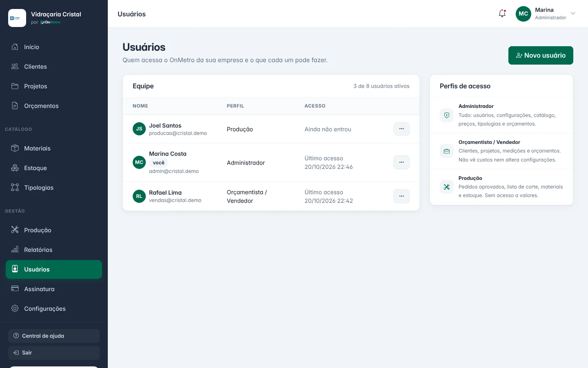The height and width of the screenshot is (368, 588).
Task: Open actions menu for Rafael Lima
Action: pos(401,196)
